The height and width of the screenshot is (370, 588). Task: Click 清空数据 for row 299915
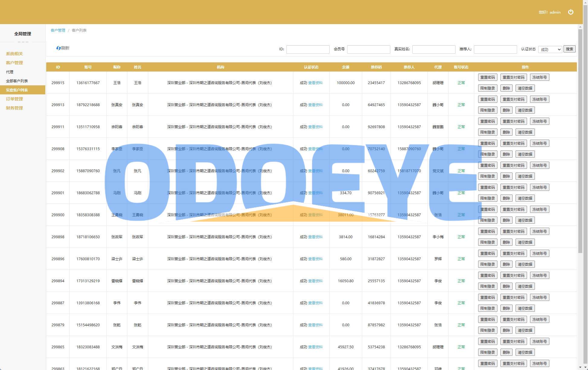point(525,88)
